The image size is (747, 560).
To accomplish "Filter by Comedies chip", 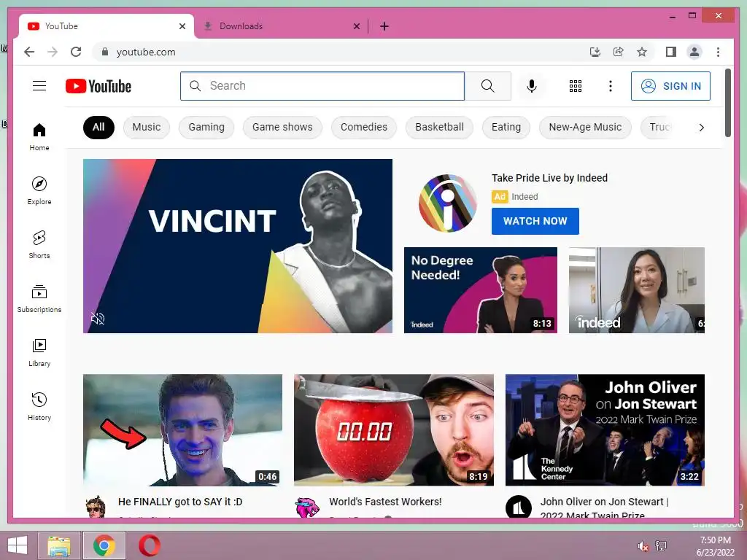I will point(364,127).
